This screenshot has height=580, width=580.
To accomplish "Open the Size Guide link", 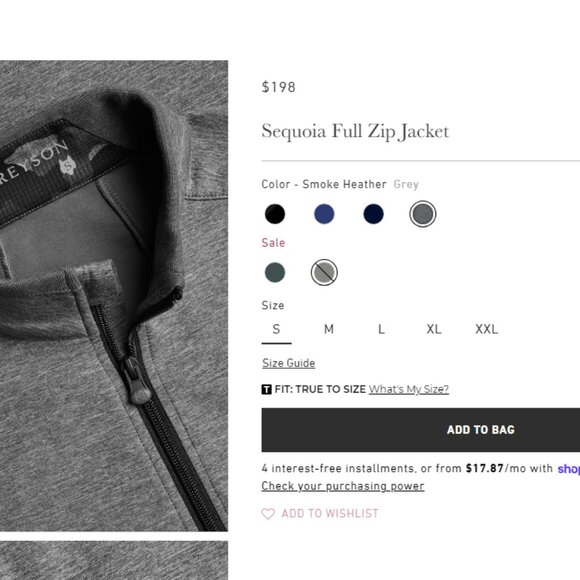I will tap(289, 363).
